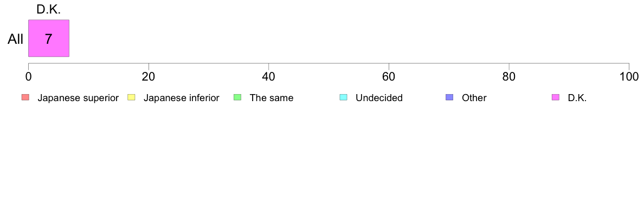The image size is (644, 199).
Task: Click the cyan Undecided legend swatch
Action: click(x=343, y=97)
